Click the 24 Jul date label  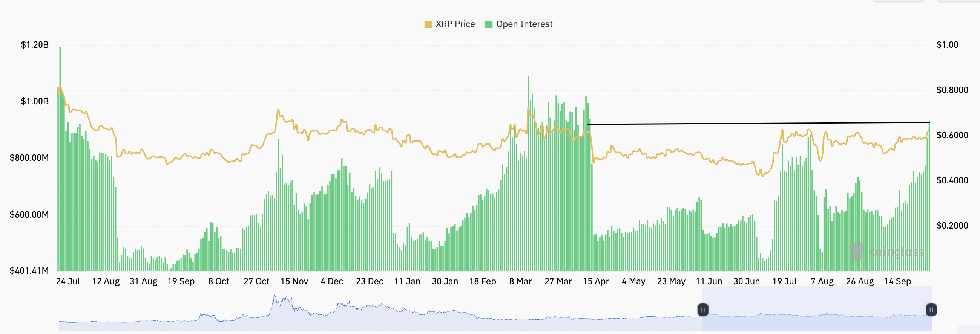click(68, 282)
